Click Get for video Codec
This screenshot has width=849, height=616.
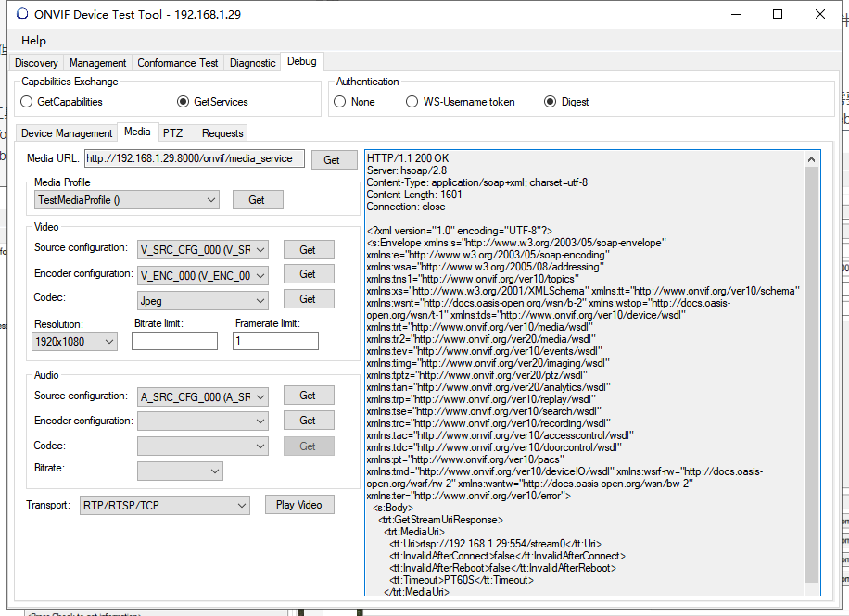[x=308, y=299]
